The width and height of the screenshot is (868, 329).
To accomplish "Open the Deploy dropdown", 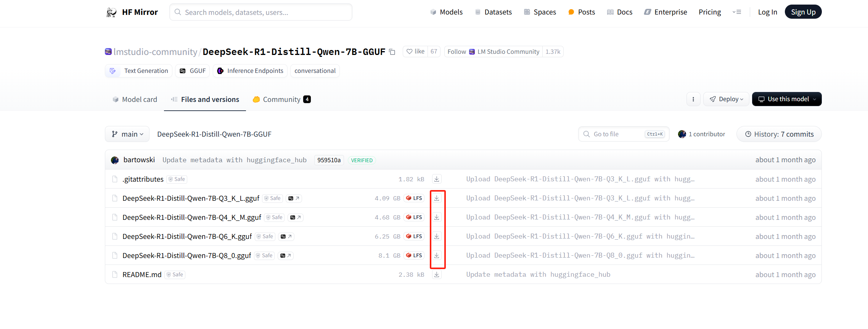I will 726,99.
